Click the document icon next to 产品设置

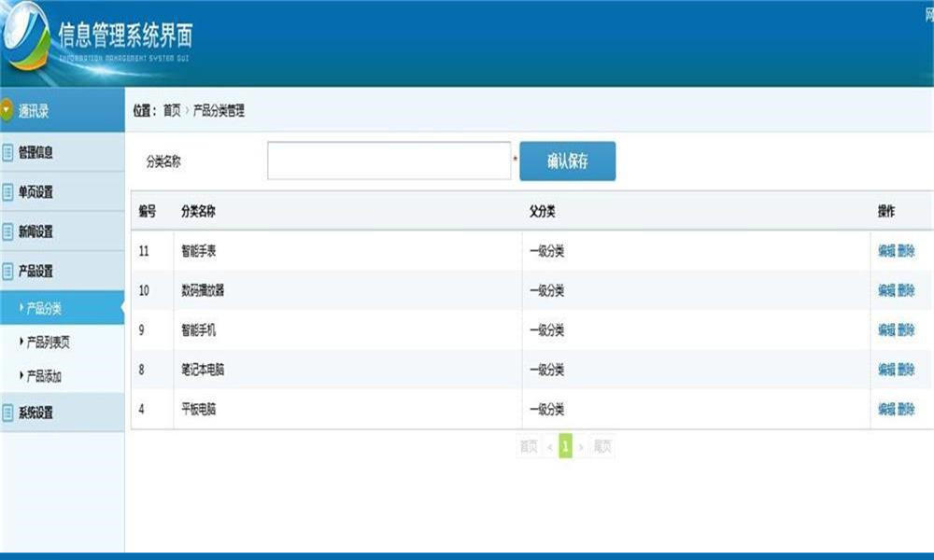pyautogui.click(x=7, y=272)
